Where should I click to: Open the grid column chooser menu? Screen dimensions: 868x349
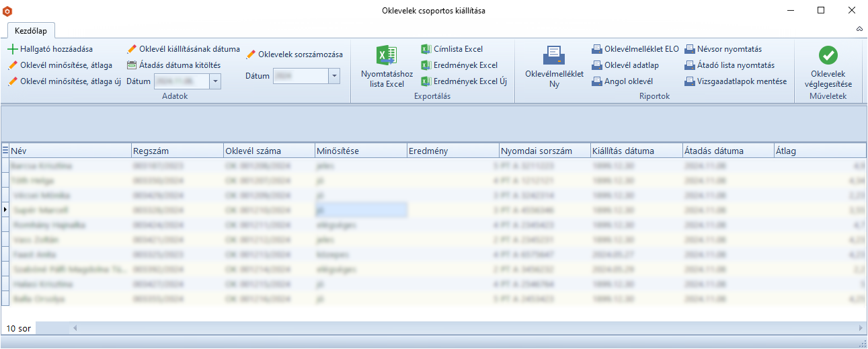pos(5,151)
